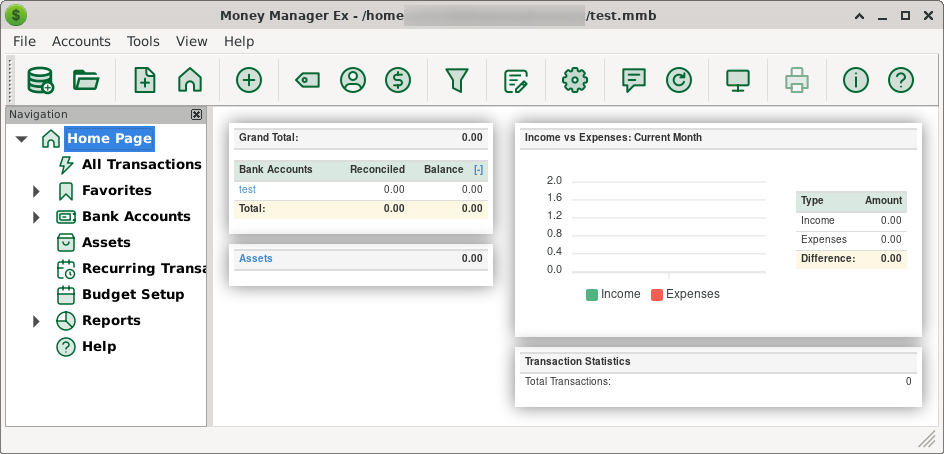Click the house icon beside Home Page
This screenshot has width=944, height=454.
tap(51, 138)
